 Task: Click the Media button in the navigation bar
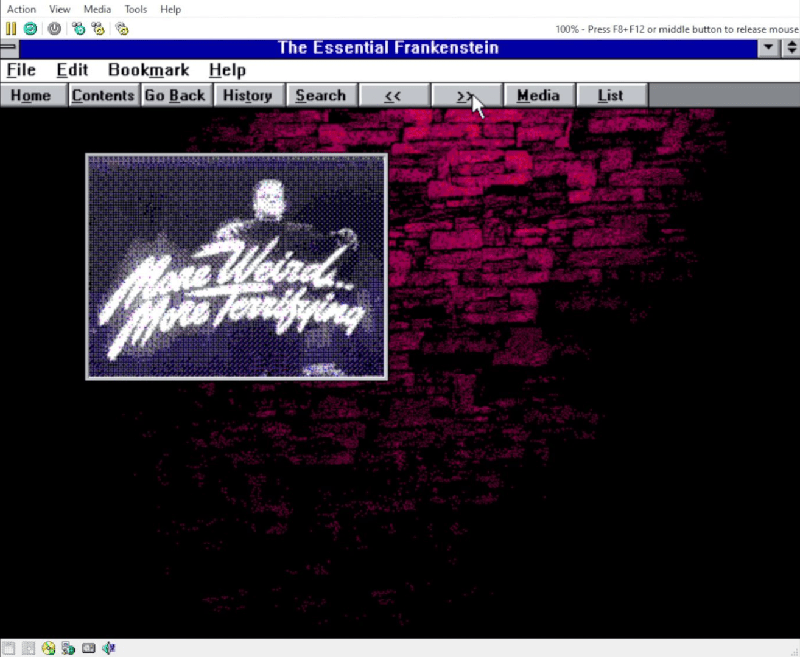pyautogui.click(x=538, y=95)
